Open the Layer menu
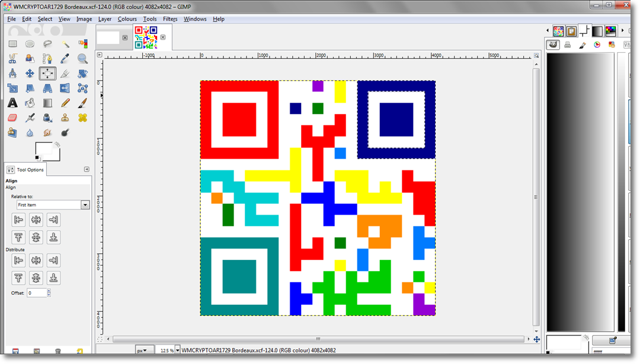This screenshot has height=364, width=640. (104, 19)
